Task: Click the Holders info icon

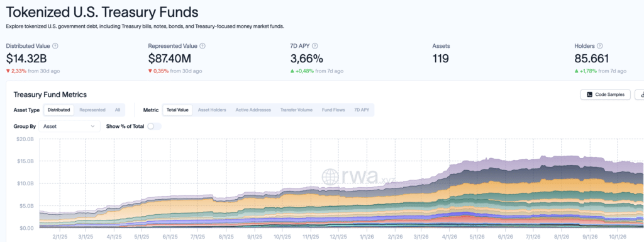Action: pyautogui.click(x=599, y=46)
